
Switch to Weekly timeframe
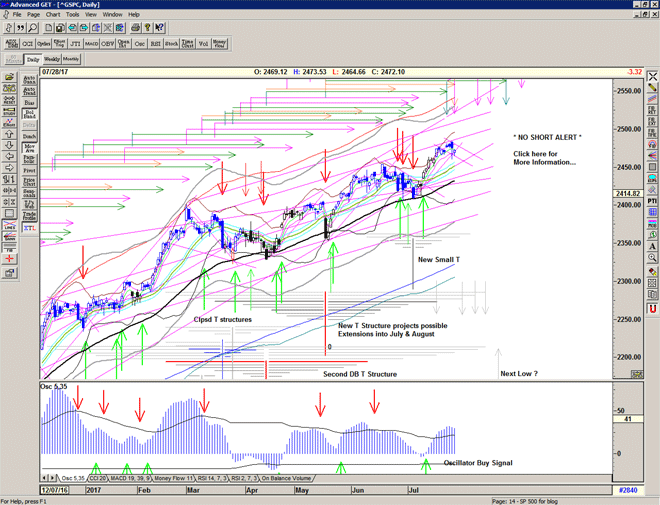pos(52,60)
